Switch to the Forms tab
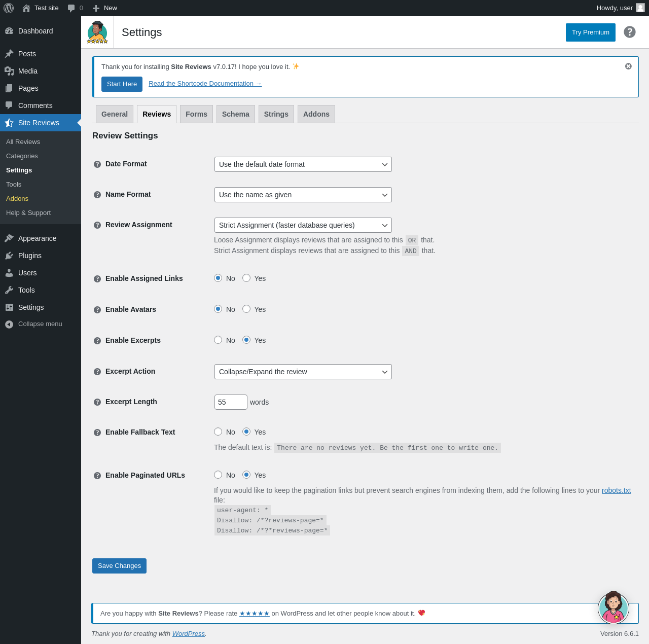Screen dimensions: 649x644 (196, 114)
